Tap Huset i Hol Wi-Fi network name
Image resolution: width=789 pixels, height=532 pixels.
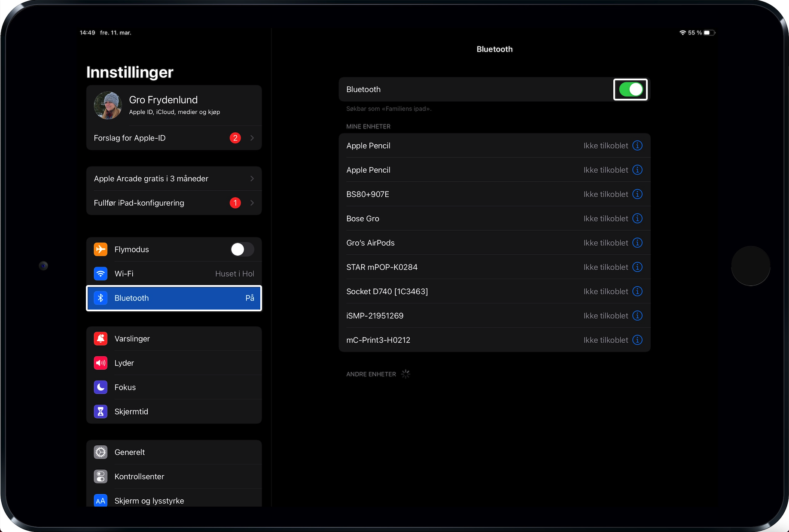point(235,274)
